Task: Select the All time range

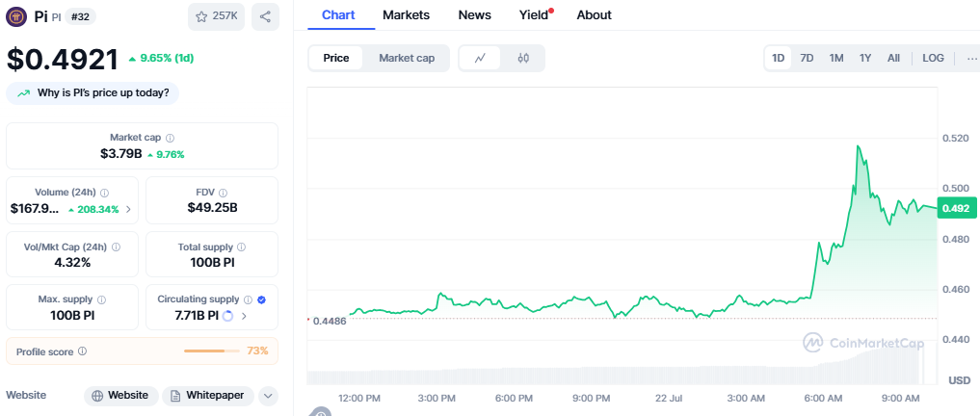Action: click(x=893, y=58)
